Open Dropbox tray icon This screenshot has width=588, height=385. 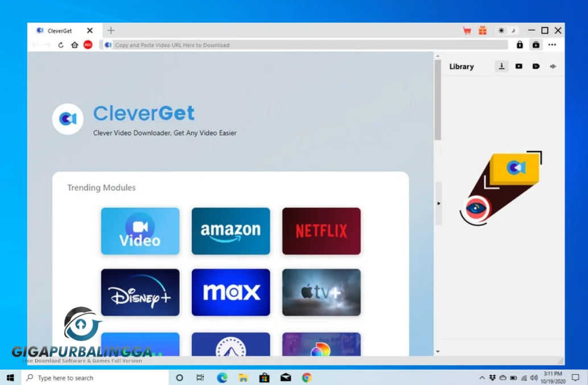coord(492,378)
